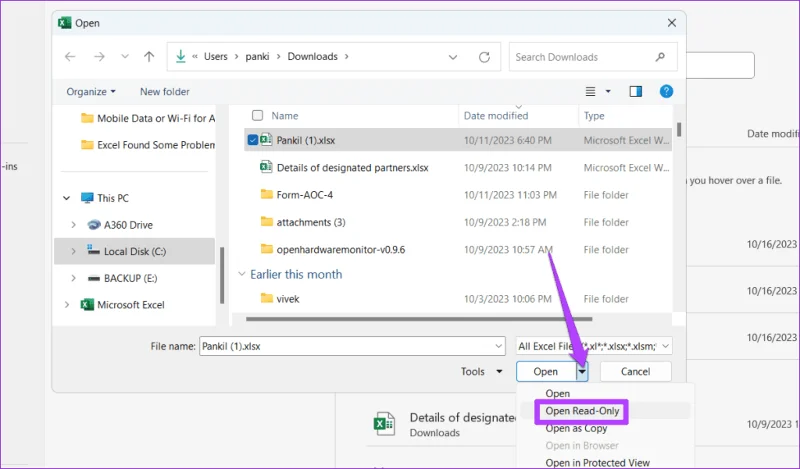The image size is (800, 469).
Task: Go up one folder level
Action: pyautogui.click(x=149, y=57)
